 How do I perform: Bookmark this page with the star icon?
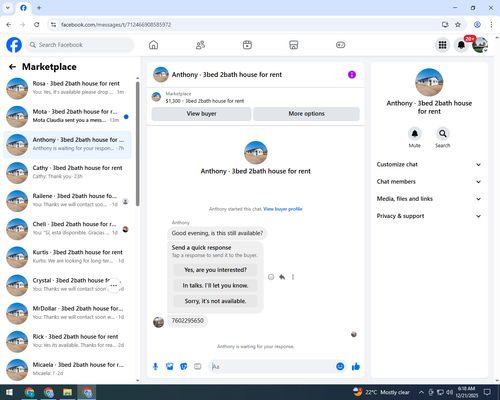point(458,25)
